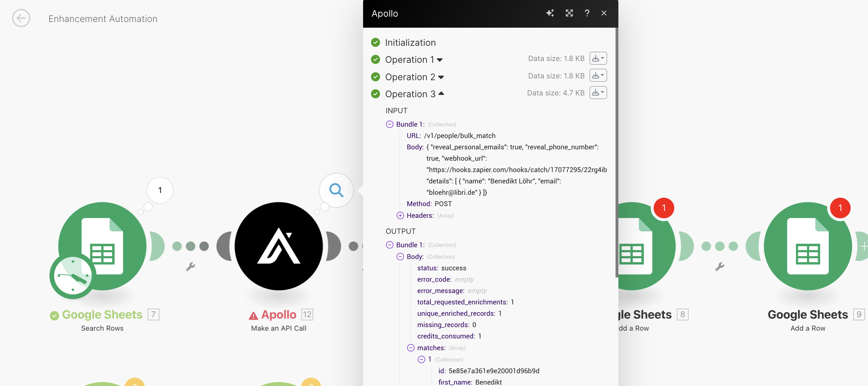Open the Apollo panel help icon
868x386 pixels.
tap(587, 13)
